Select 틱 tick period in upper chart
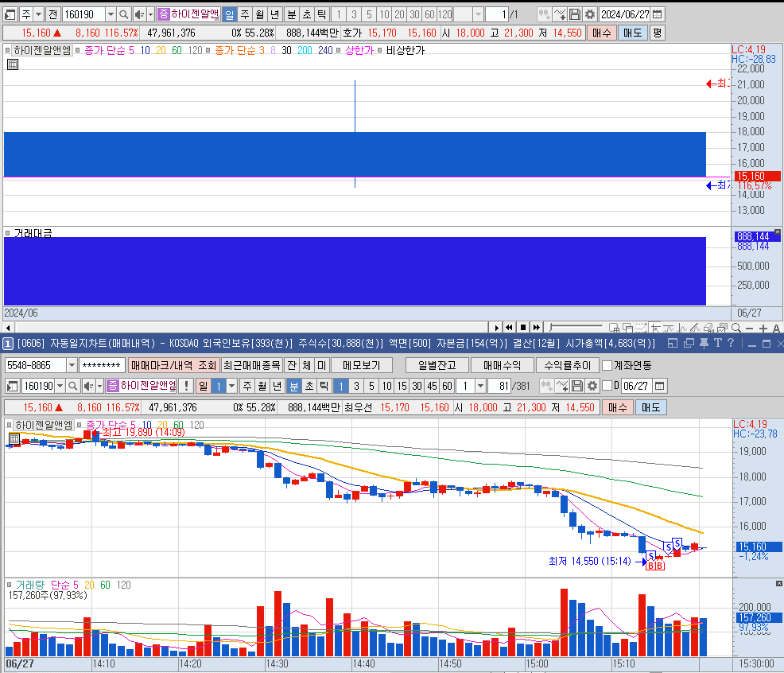Screen dimensions: 784x673 coord(322,14)
